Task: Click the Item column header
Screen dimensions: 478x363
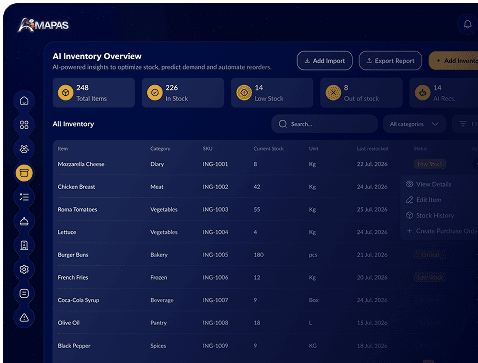Action: 63,149
